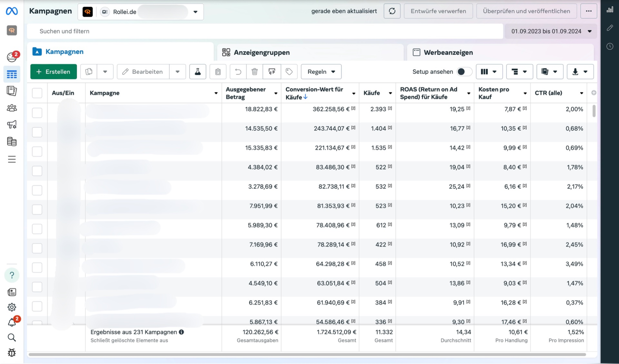The image size is (619, 364).
Task: Open the news/updates icon in sidebar
Action: click(12, 292)
